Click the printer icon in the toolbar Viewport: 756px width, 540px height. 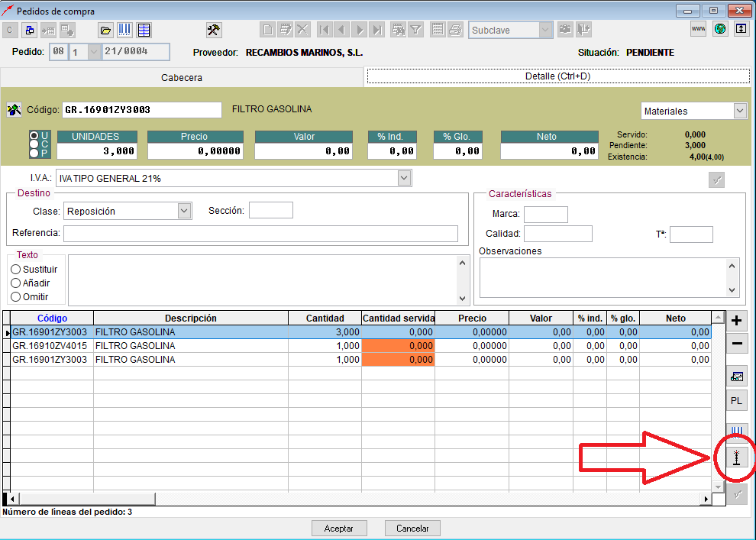455,31
